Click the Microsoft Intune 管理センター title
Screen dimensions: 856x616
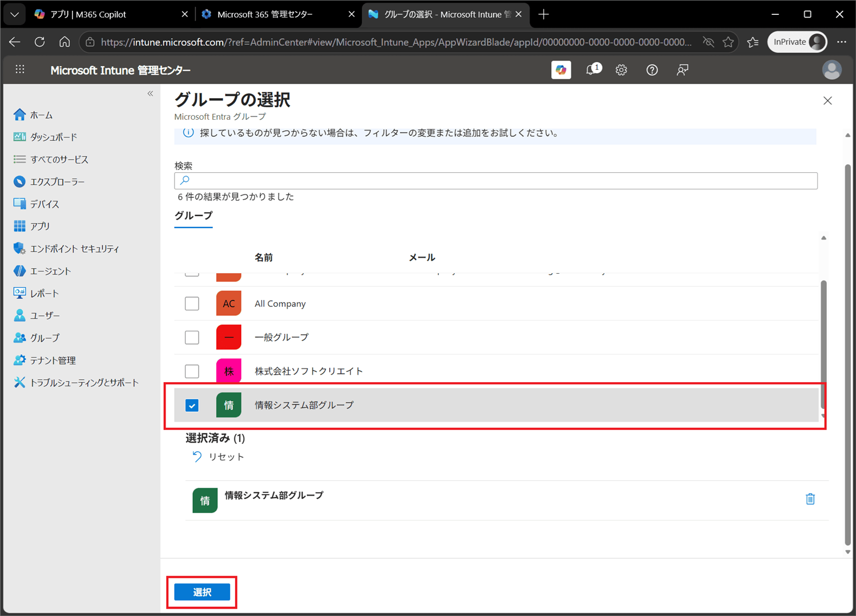click(x=120, y=70)
